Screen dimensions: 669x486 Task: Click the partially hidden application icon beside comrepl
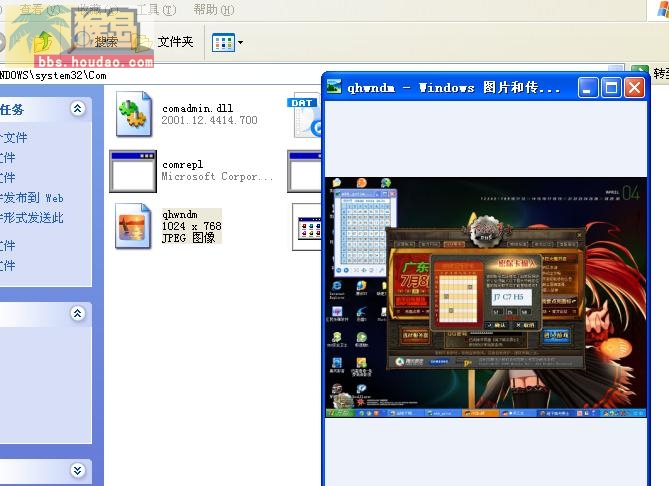coord(305,172)
